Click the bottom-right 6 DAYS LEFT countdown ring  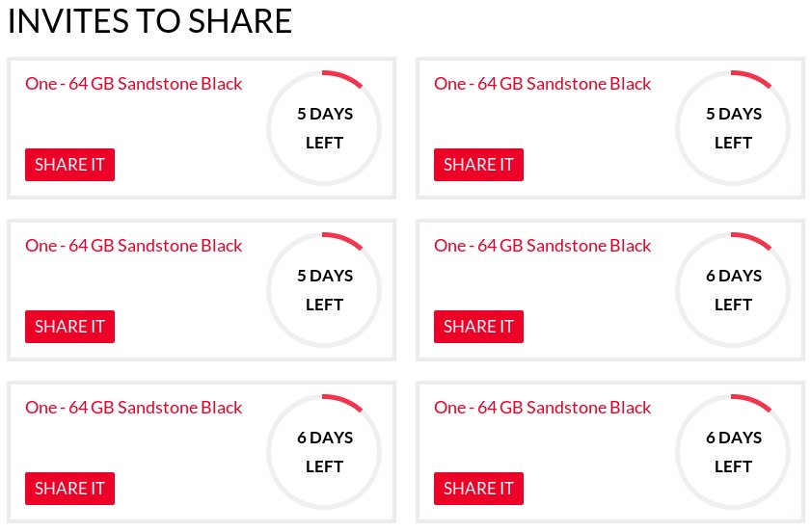[x=733, y=452]
